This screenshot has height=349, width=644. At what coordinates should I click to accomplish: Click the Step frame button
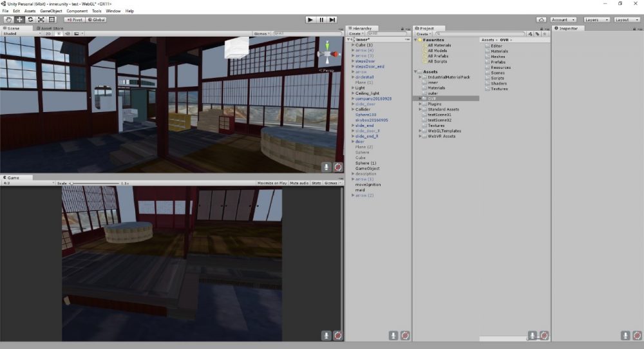tap(332, 20)
